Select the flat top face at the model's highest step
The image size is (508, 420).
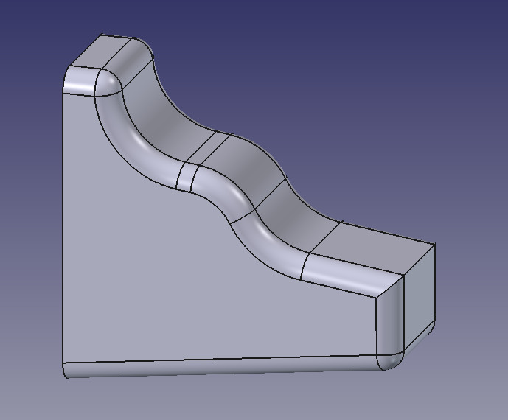point(101,51)
